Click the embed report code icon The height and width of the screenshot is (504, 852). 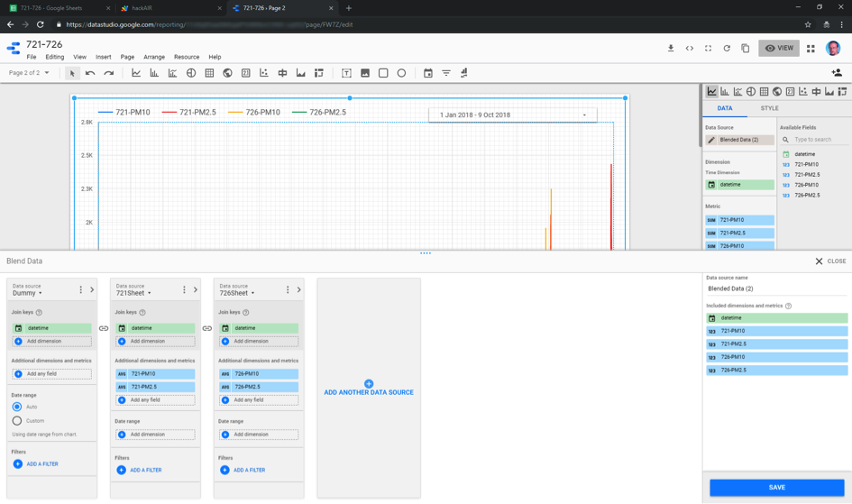[689, 49]
